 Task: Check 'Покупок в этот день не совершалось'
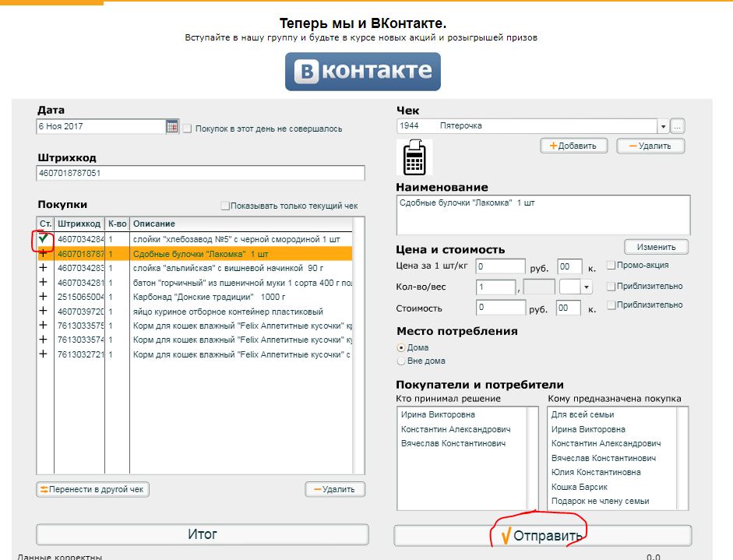pyautogui.click(x=187, y=129)
